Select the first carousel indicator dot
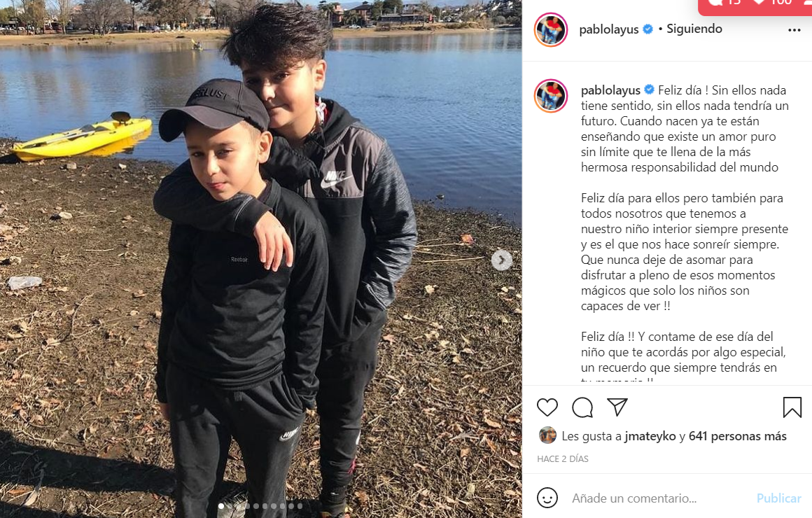 (x=221, y=506)
